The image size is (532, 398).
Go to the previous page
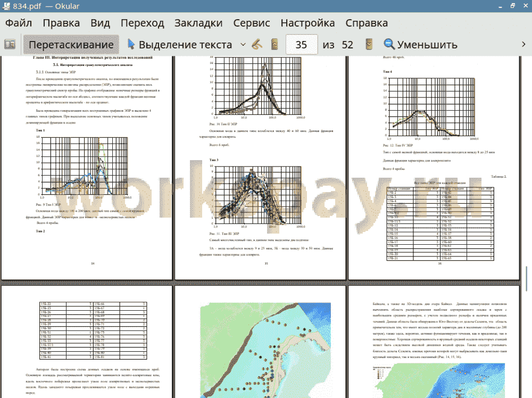click(275, 45)
